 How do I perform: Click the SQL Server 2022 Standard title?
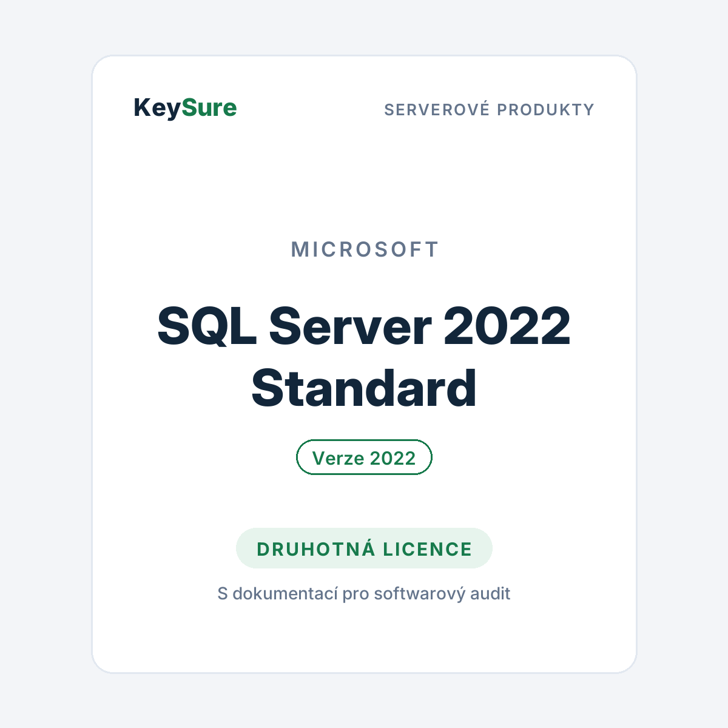(x=364, y=357)
